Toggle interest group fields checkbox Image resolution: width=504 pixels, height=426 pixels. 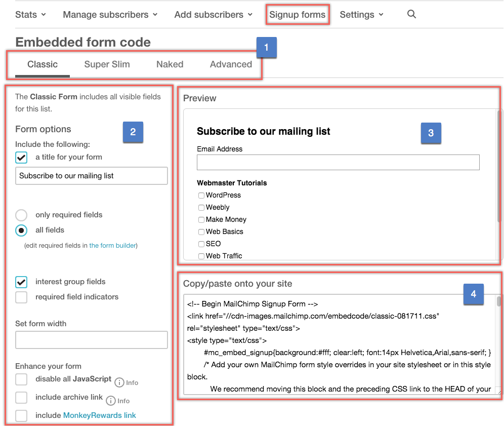coord(21,282)
